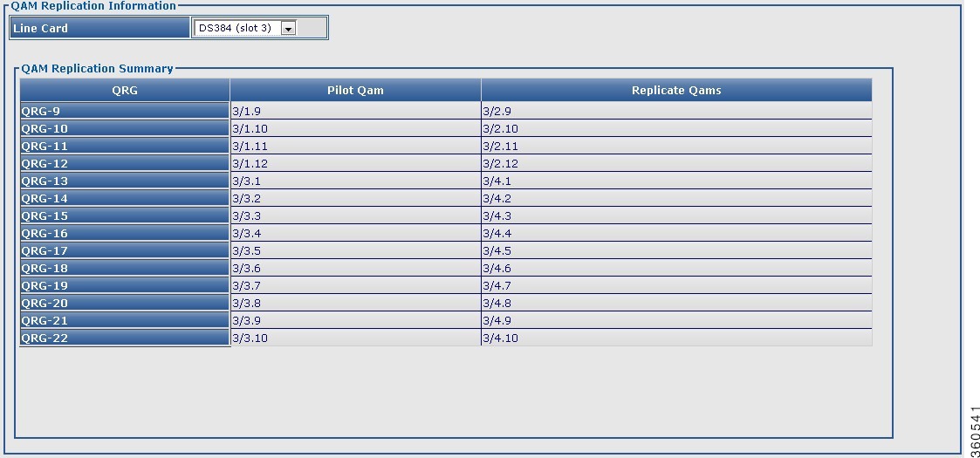
Task: Select the QRG-18 row label
Action: (x=125, y=269)
